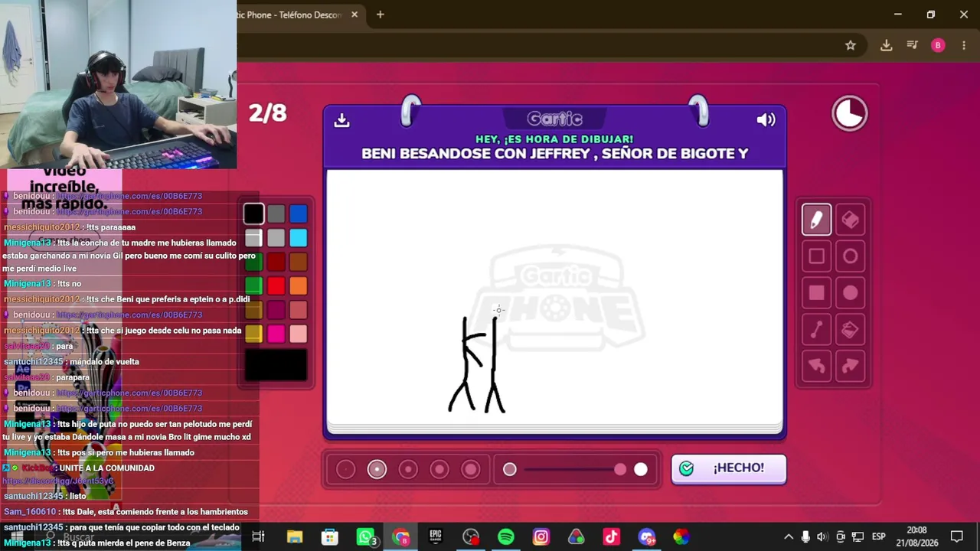Pick the dark magenta color swatch
Viewport: 980px width, 551px height.
276,309
